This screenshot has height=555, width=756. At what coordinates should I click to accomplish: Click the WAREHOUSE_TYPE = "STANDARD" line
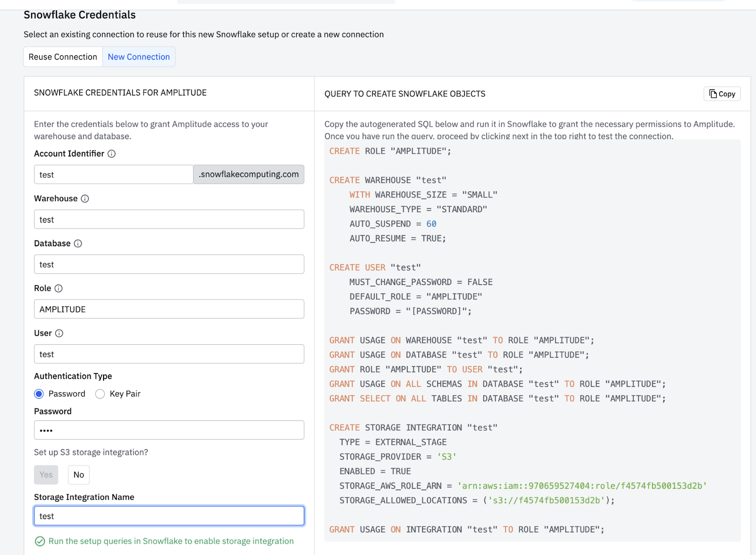point(418,209)
